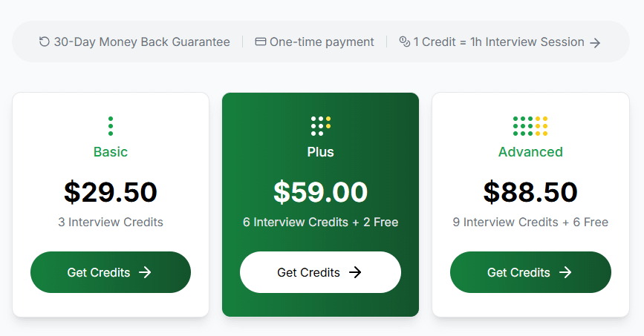Screen dimensions: 644x336
Task: Click arrow after 1h Interview Session
Action: tap(595, 43)
